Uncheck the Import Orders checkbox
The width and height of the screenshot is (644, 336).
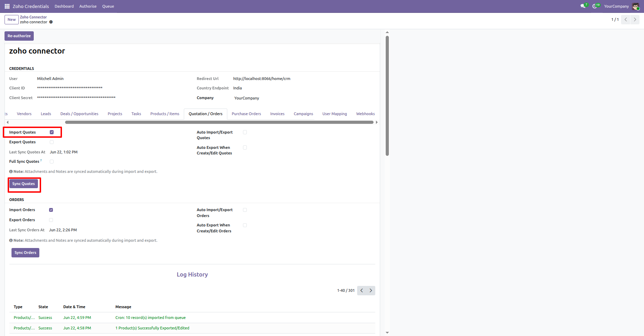click(51, 210)
